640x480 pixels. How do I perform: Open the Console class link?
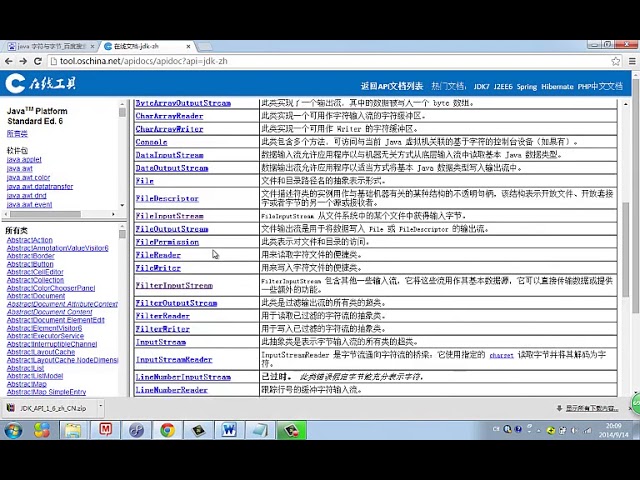click(151, 142)
